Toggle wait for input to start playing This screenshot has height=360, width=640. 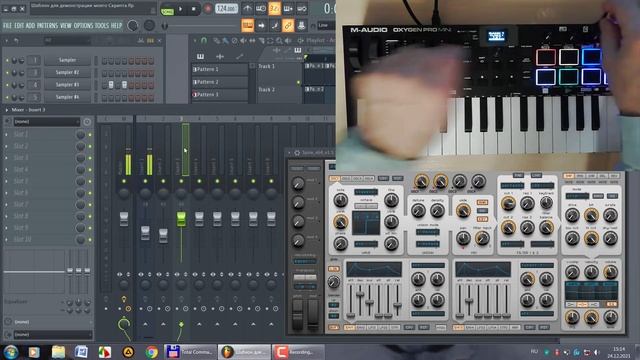tap(261, 9)
